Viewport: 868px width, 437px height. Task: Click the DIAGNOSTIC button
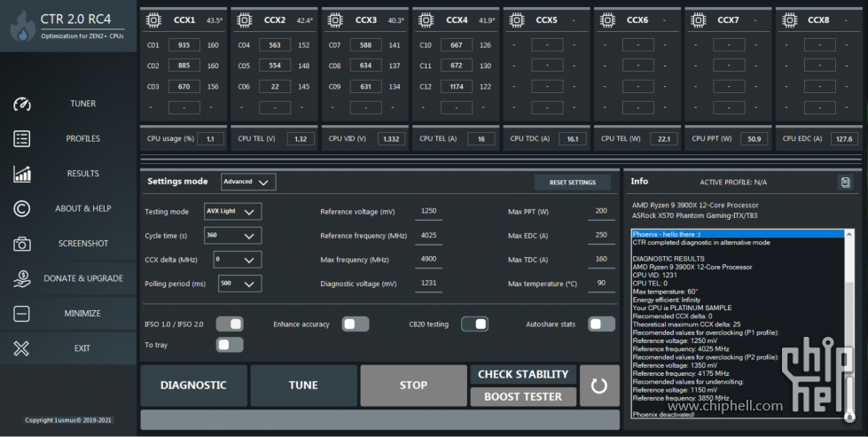pos(194,386)
